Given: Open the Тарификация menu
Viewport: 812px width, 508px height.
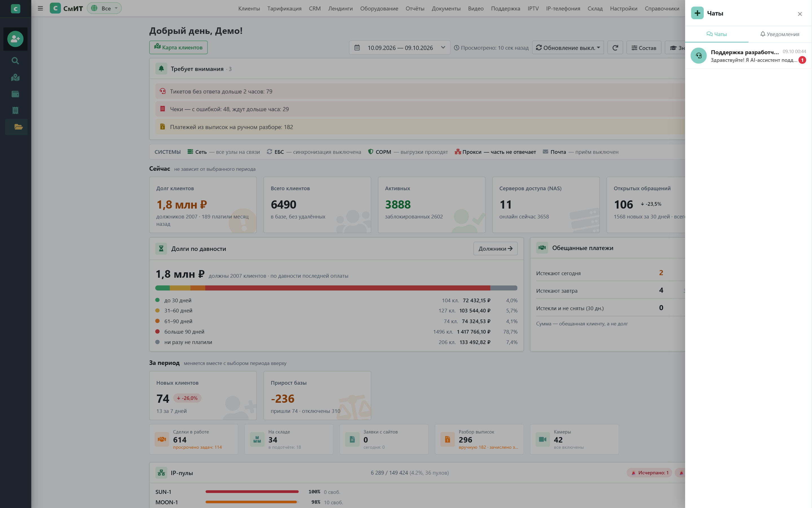Looking at the screenshot, I should (284, 8).
